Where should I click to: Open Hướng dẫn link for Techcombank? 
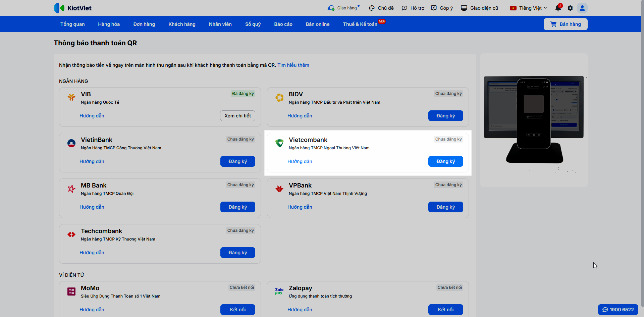92,253
